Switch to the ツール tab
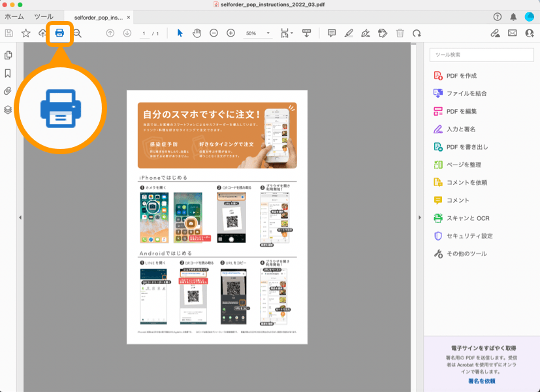This screenshot has width=540, height=392. (44, 16)
